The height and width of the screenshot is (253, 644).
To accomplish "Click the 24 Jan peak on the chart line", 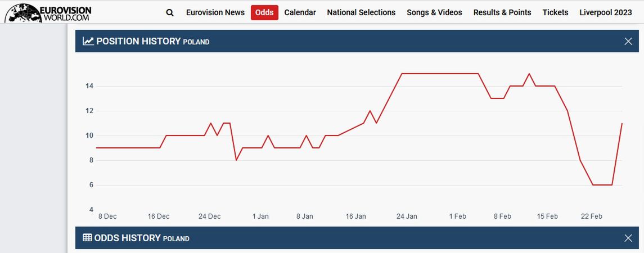I will pyautogui.click(x=402, y=74).
